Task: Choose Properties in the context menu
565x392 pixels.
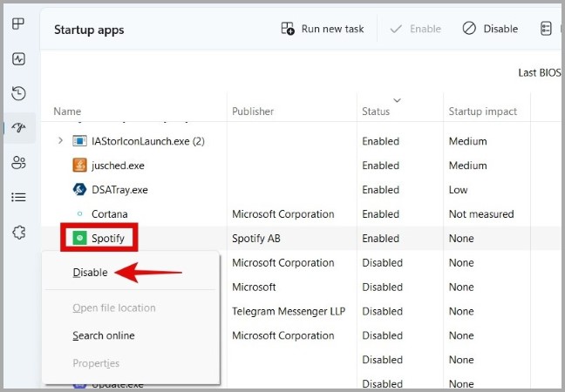Action: [x=96, y=363]
